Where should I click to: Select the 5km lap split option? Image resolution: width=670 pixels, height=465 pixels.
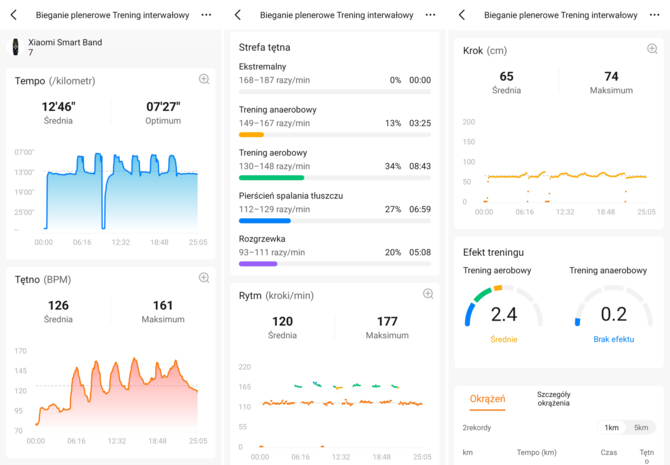coord(641,427)
